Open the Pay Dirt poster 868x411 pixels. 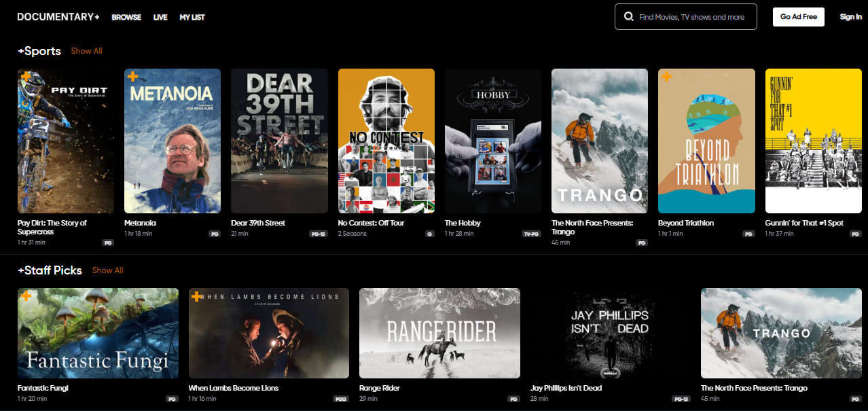(66, 141)
